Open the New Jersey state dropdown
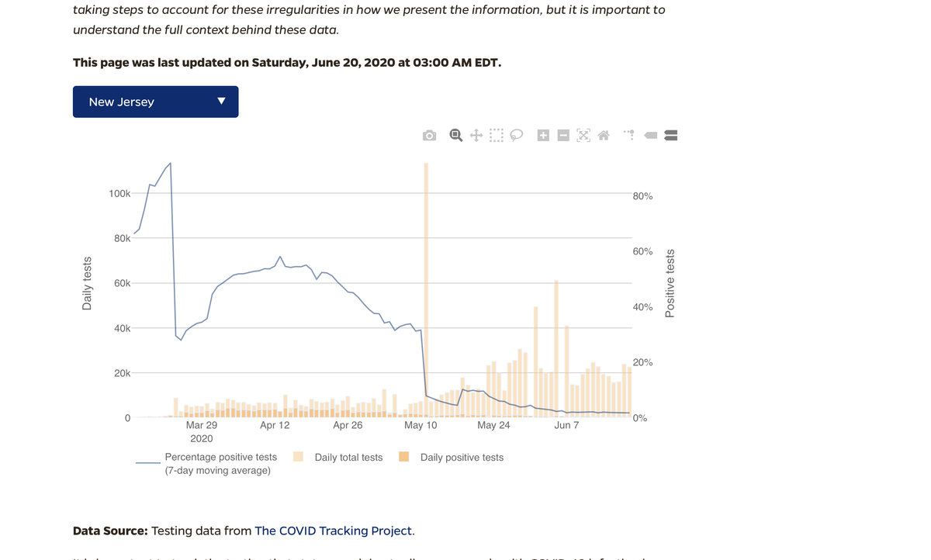Screen dimensions: 931x560 pyautogui.click(x=155, y=102)
